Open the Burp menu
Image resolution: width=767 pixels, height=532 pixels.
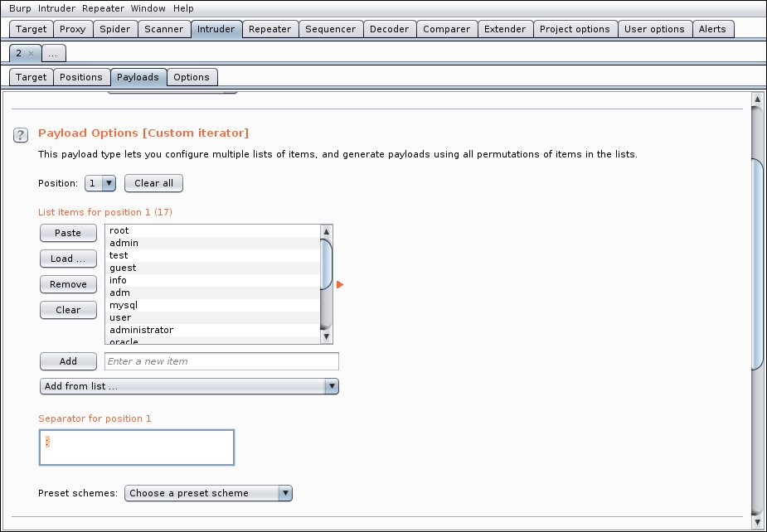point(20,8)
